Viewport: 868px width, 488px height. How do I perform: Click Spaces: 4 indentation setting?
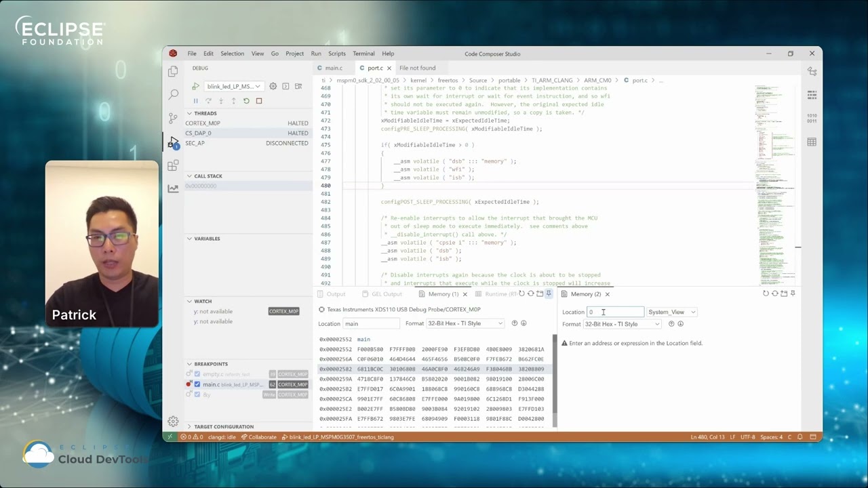tap(771, 437)
